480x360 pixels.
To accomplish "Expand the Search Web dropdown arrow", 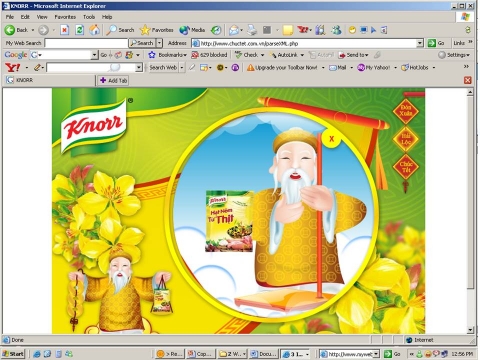I will [x=182, y=68].
